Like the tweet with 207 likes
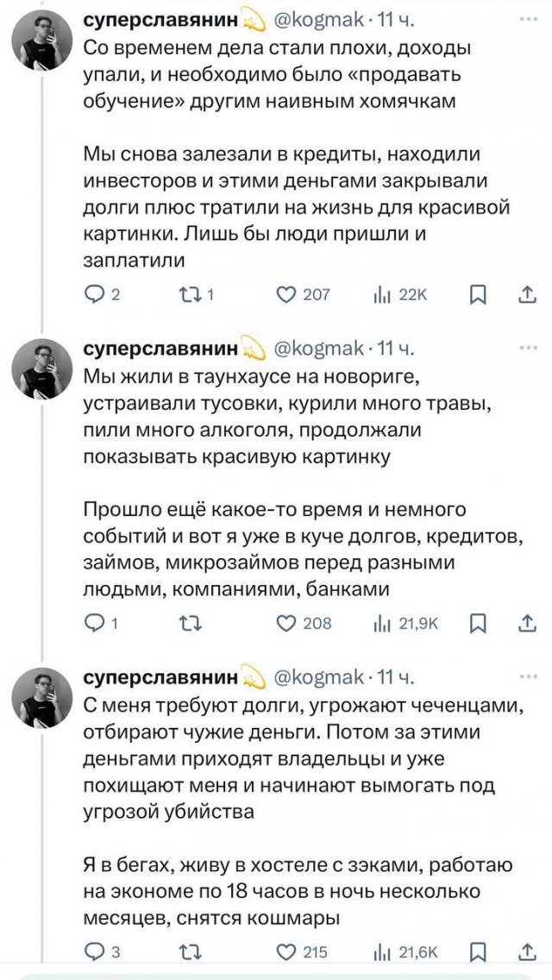This screenshot has width=552, height=980. click(287, 296)
